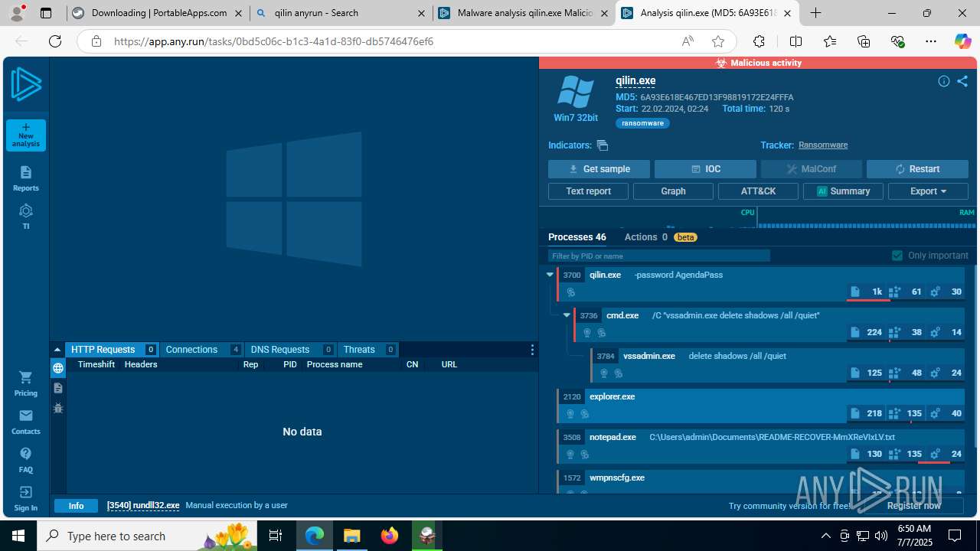The height and width of the screenshot is (551, 980).
Task: Open the AI Summary
Action: tap(843, 191)
